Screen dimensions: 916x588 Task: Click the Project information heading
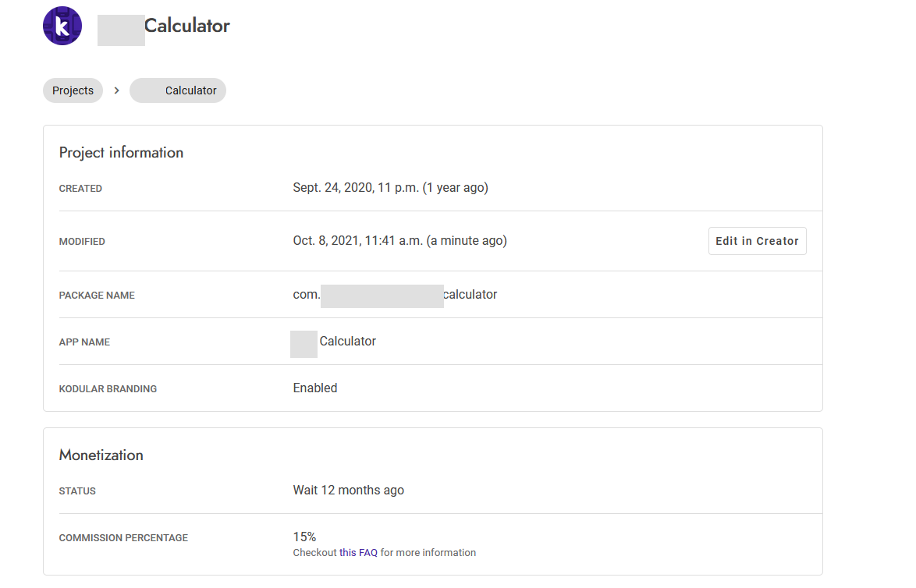click(121, 153)
